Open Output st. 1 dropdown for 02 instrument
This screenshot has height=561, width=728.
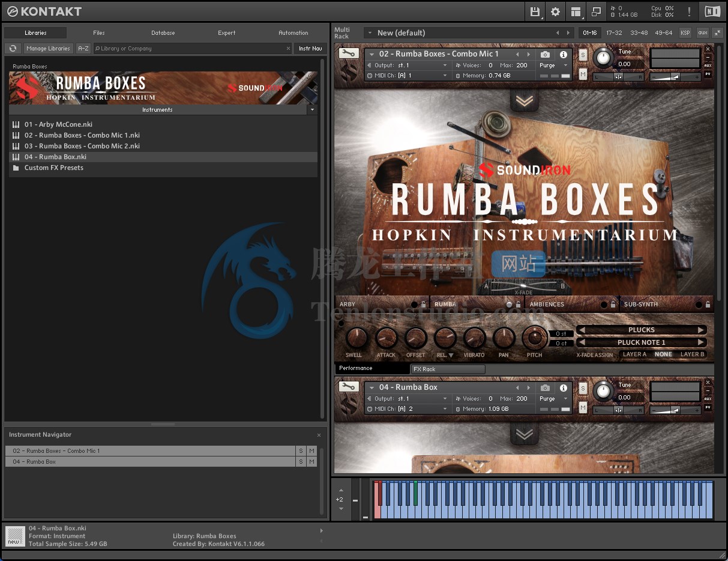click(x=407, y=65)
